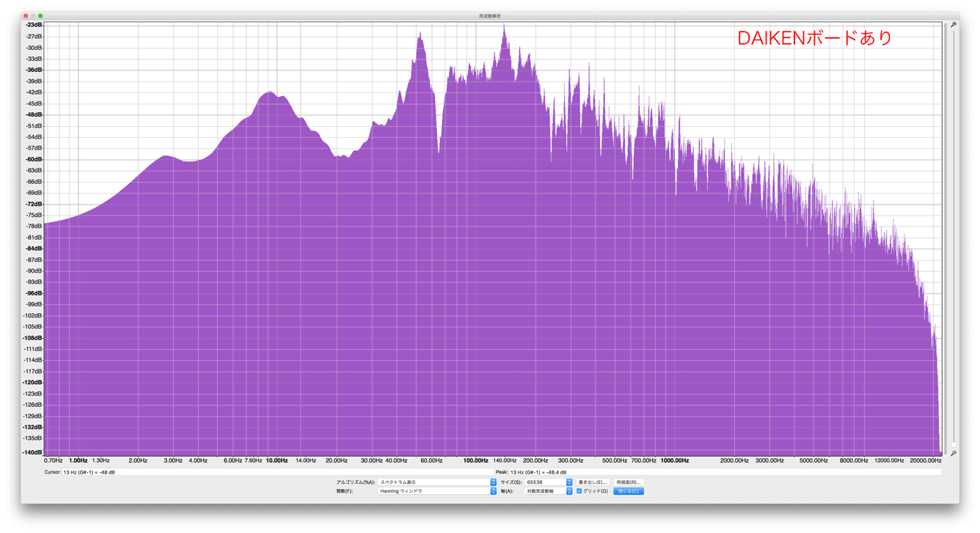
Task: Click the Peak readout field
Action: [725, 472]
